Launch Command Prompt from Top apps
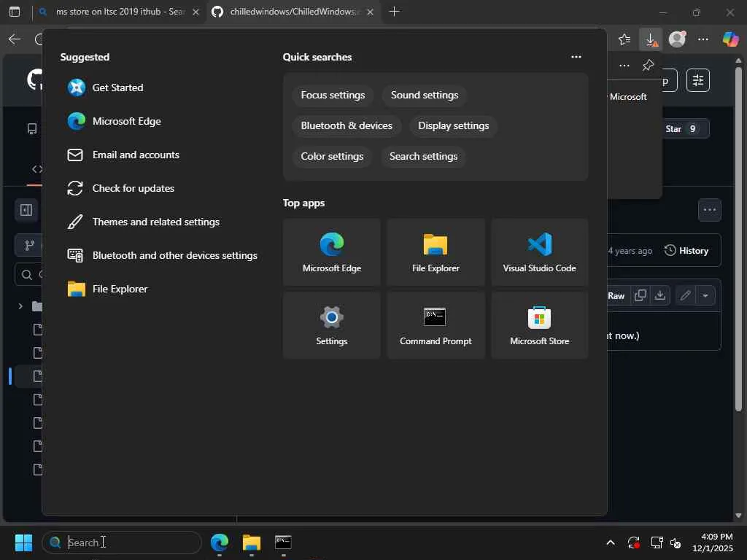The image size is (747, 560). pyautogui.click(x=436, y=325)
